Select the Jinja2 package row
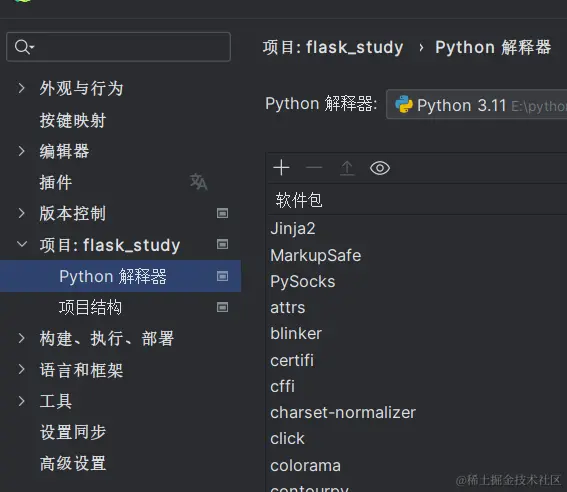Screen dimensions: 567x492 click(418, 228)
